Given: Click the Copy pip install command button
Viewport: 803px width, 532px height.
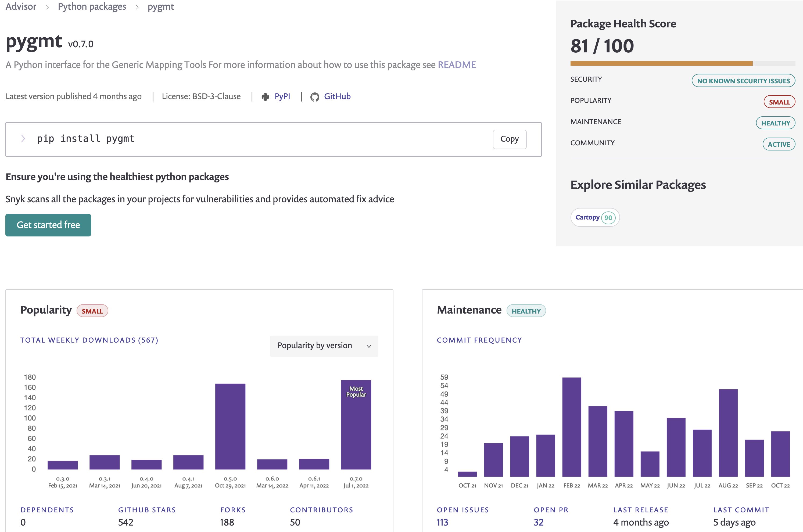Looking at the screenshot, I should [x=509, y=138].
